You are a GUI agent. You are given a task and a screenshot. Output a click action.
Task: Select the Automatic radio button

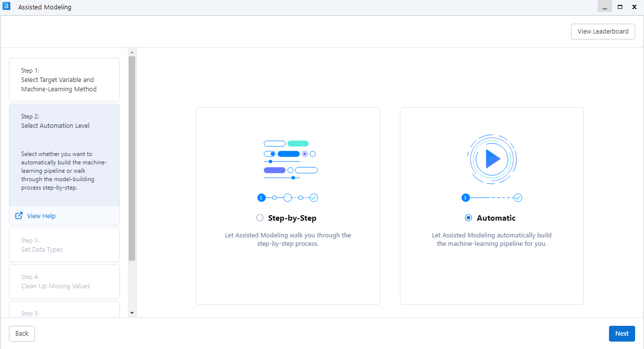[x=468, y=218]
